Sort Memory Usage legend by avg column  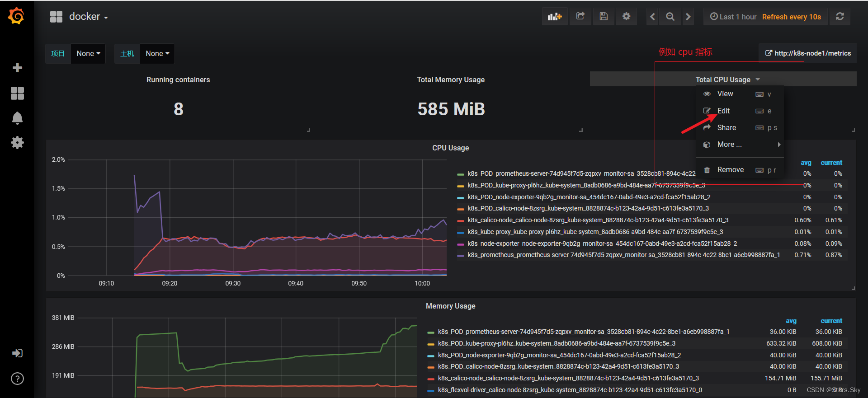791,321
